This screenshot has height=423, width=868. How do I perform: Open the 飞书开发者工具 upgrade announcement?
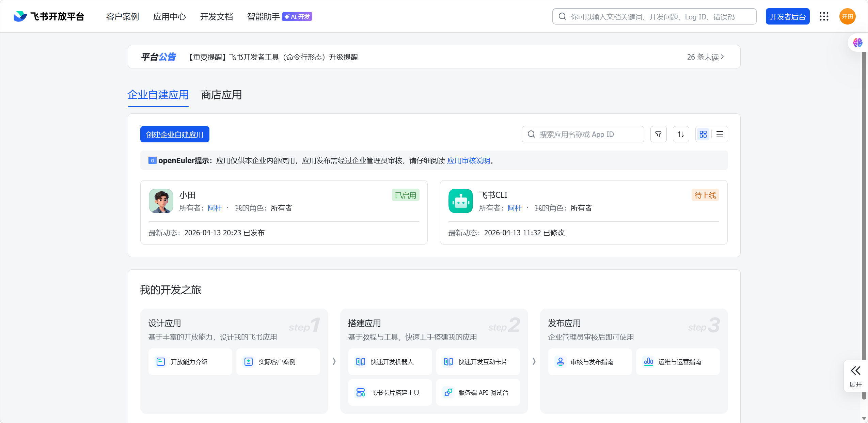pos(272,57)
